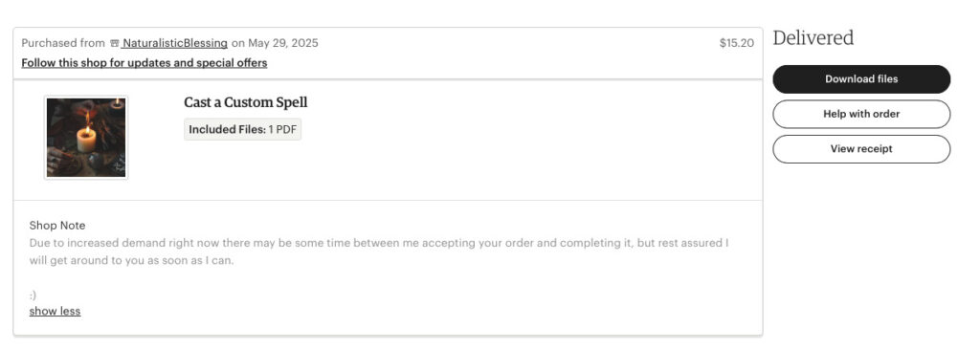This screenshot has height=349, width=980.
Task: Click the Shop Note heading
Action: [57, 226]
